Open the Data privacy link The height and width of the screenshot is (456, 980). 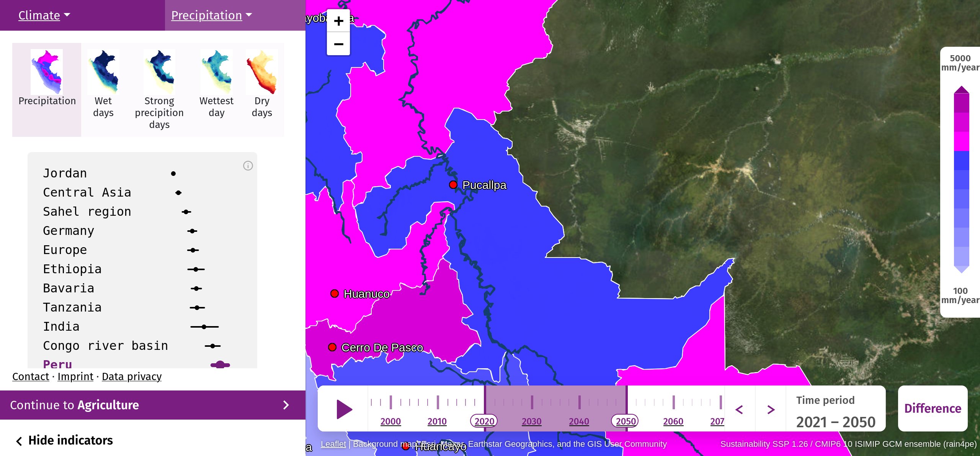click(132, 376)
